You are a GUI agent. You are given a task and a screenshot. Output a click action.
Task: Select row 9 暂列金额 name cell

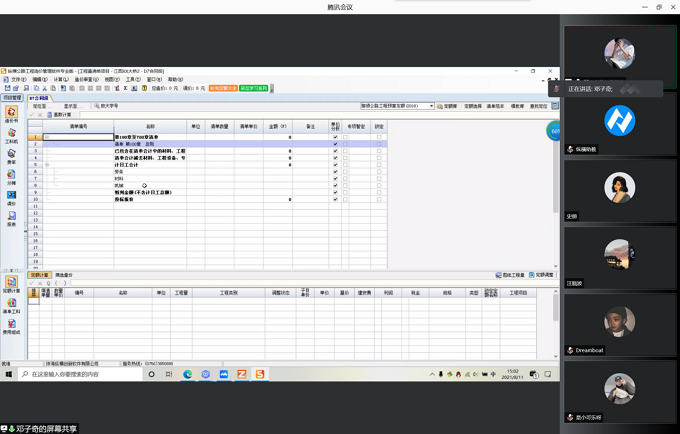click(150, 193)
